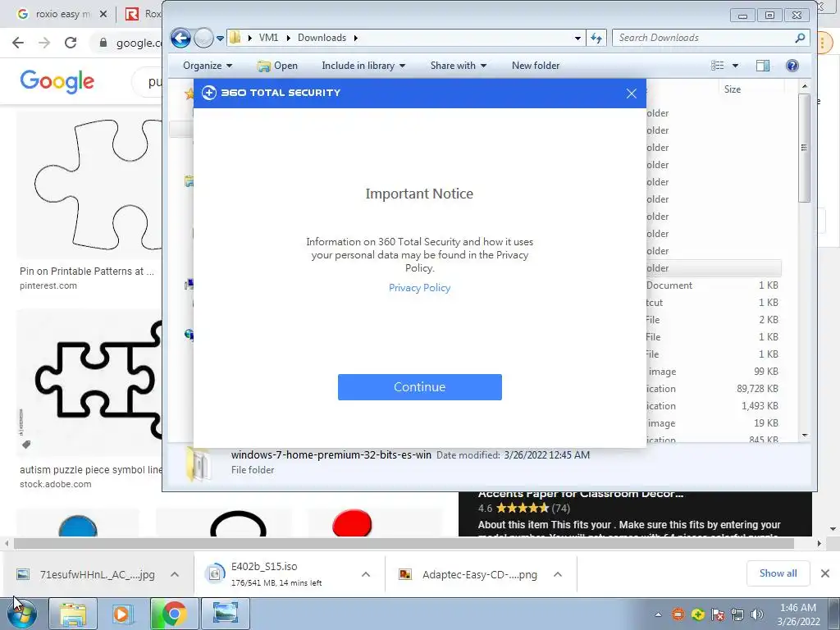Open the Share with menu
Viewport: 840px width, 630px height.
coord(458,66)
